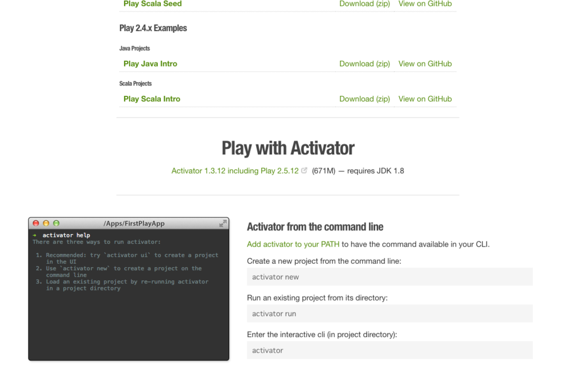Click 'Create a new project from the command line:' text
This screenshot has width=588, height=382.
pyautogui.click(x=324, y=261)
